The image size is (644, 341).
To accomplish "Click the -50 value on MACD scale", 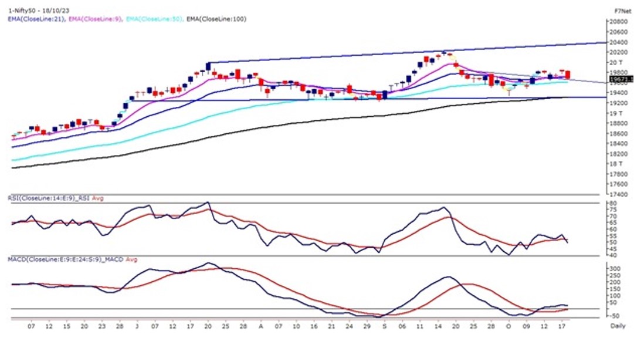I will pos(615,316).
